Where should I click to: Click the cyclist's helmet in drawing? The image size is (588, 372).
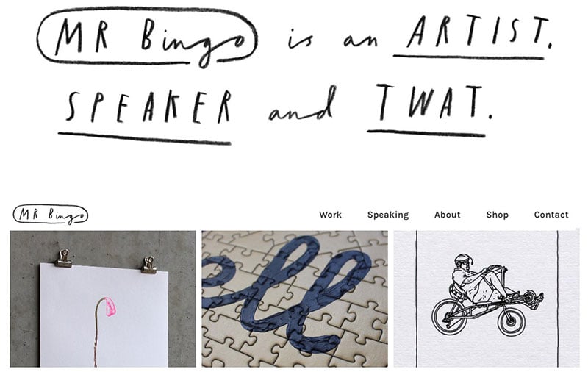pyautogui.click(x=463, y=259)
